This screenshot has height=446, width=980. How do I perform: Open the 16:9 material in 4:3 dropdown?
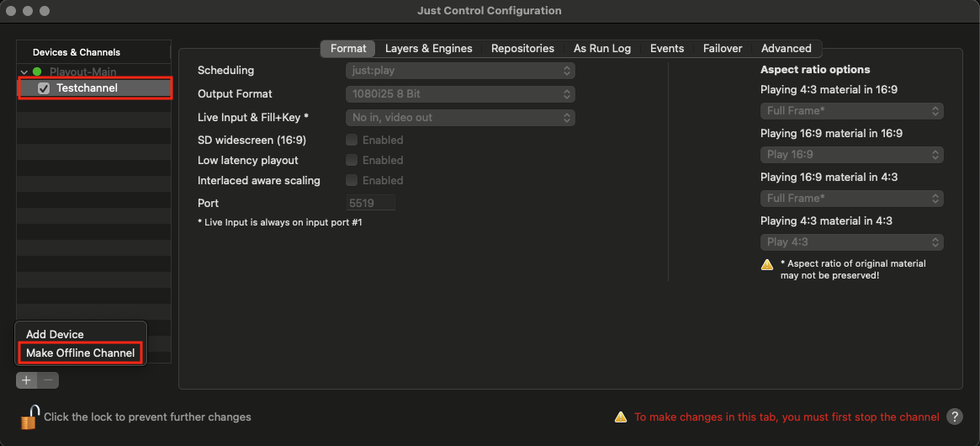pyautogui.click(x=851, y=199)
